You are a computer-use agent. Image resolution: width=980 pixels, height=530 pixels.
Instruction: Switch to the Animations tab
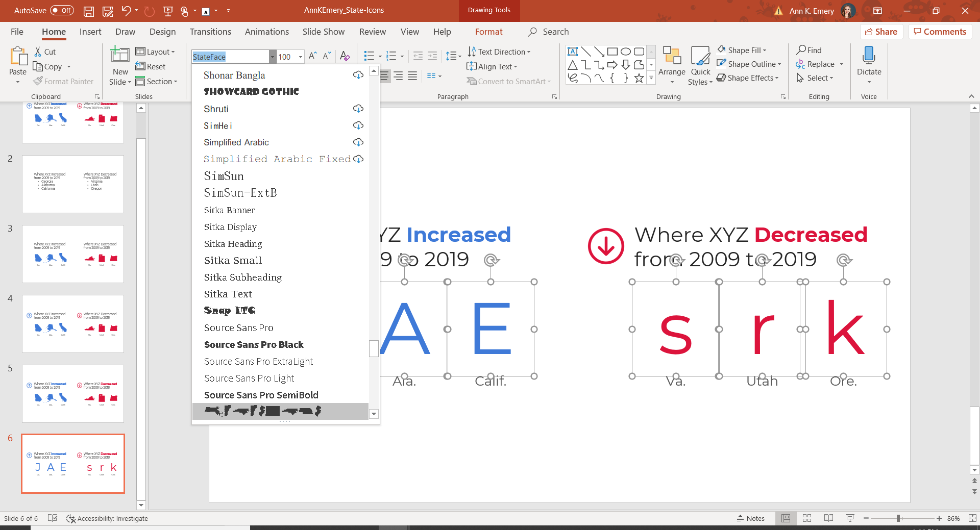(266, 31)
